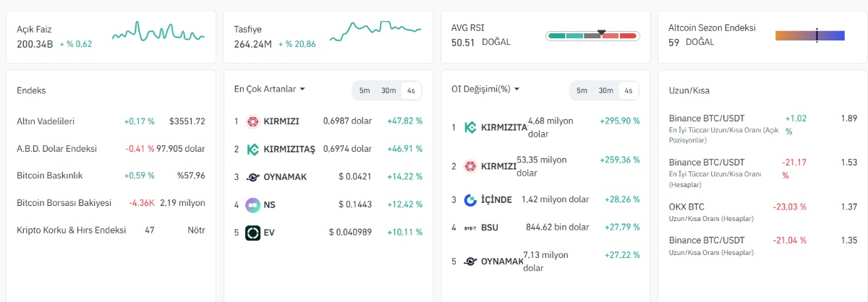Open the A.B.D. Dolar Endeksi row
The height and width of the screenshot is (302, 868).
(111, 149)
